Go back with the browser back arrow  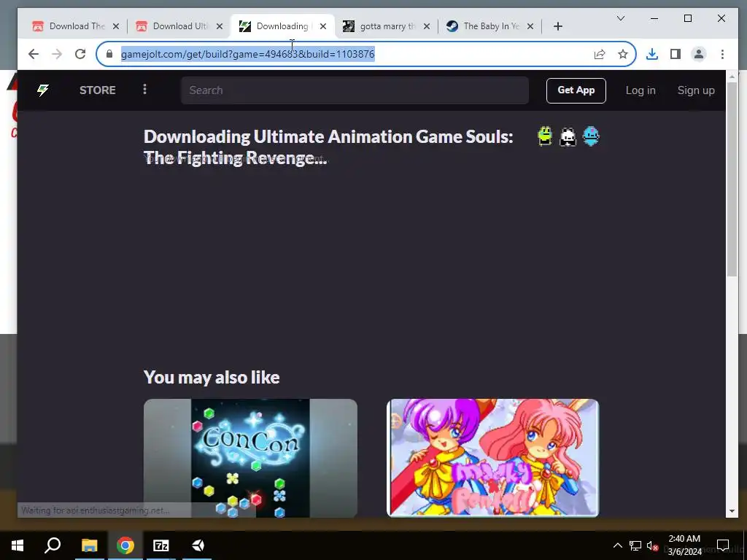pyautogui.click(x=34, y=54)
